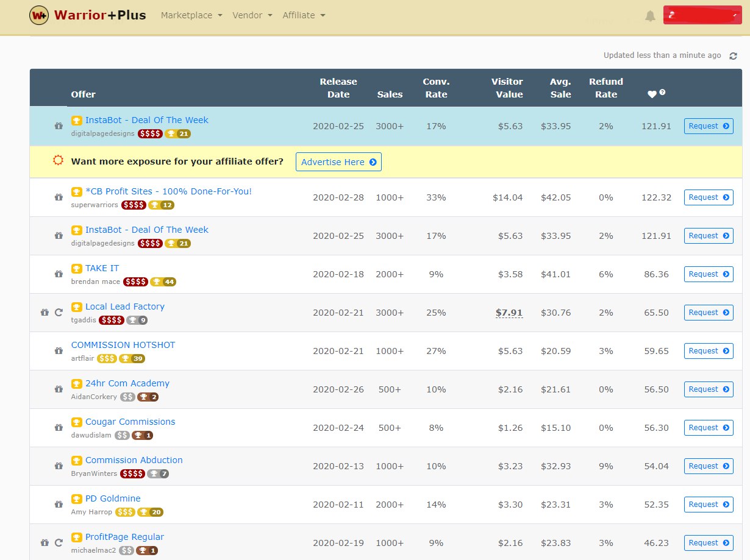Click Amy Harrop's trophy 20 badge
The height and width of the screenshot is (560, 750).
pos(151,512)
